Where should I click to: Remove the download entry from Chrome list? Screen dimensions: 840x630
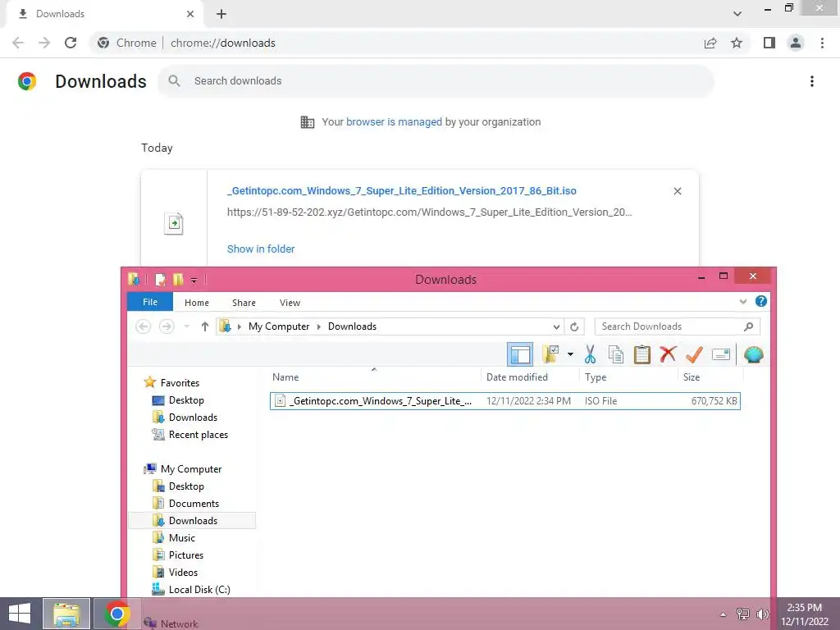click(x=677, y=191)
